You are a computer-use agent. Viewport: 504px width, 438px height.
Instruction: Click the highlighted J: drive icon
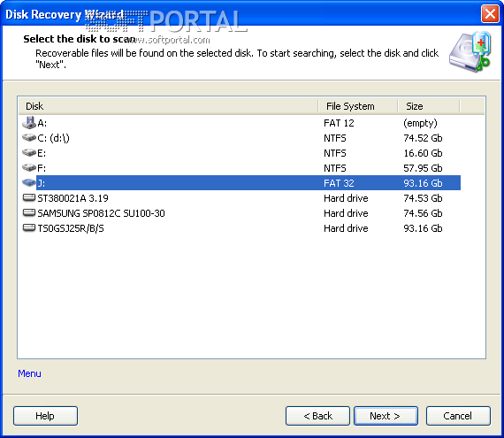[x=29, y=182]
